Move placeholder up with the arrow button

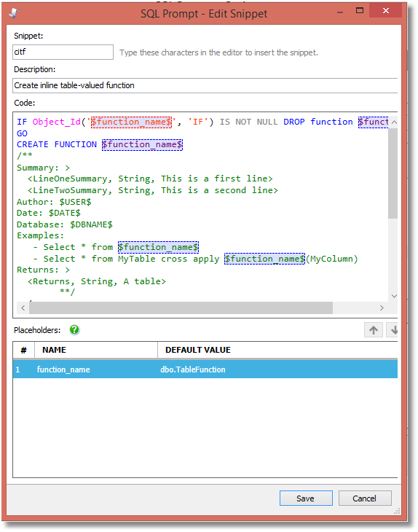(x=374, y=330)
